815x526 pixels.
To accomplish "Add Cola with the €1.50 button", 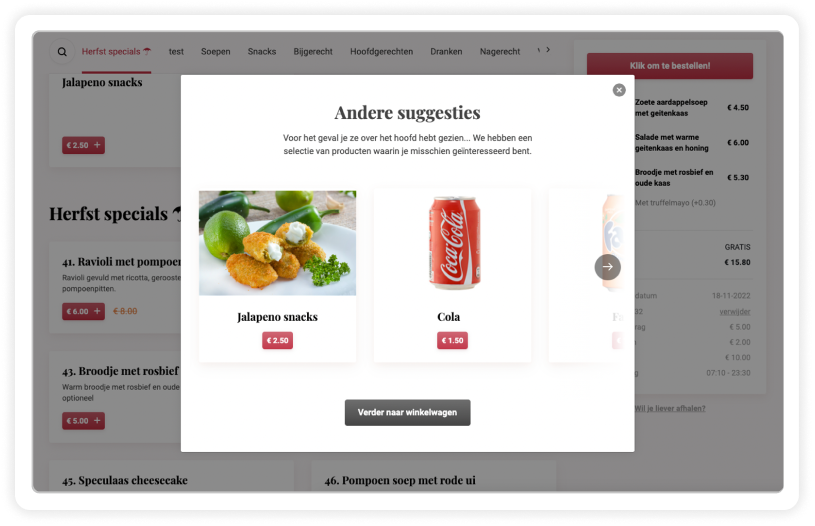I will pos(452,340).
